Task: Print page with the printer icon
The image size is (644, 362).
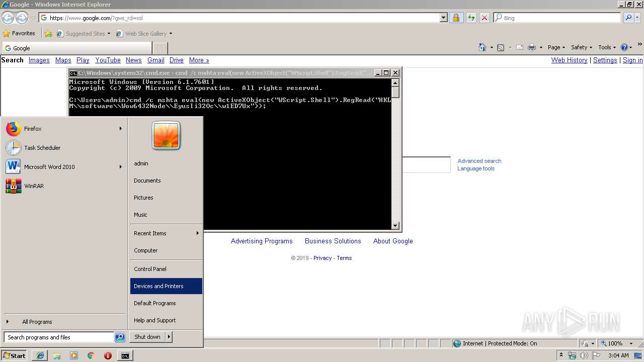Action: coord(532,47)
